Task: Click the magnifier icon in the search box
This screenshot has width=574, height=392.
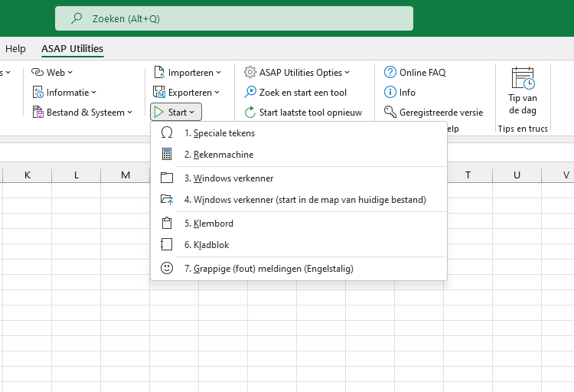Action: tap(77, 18)
